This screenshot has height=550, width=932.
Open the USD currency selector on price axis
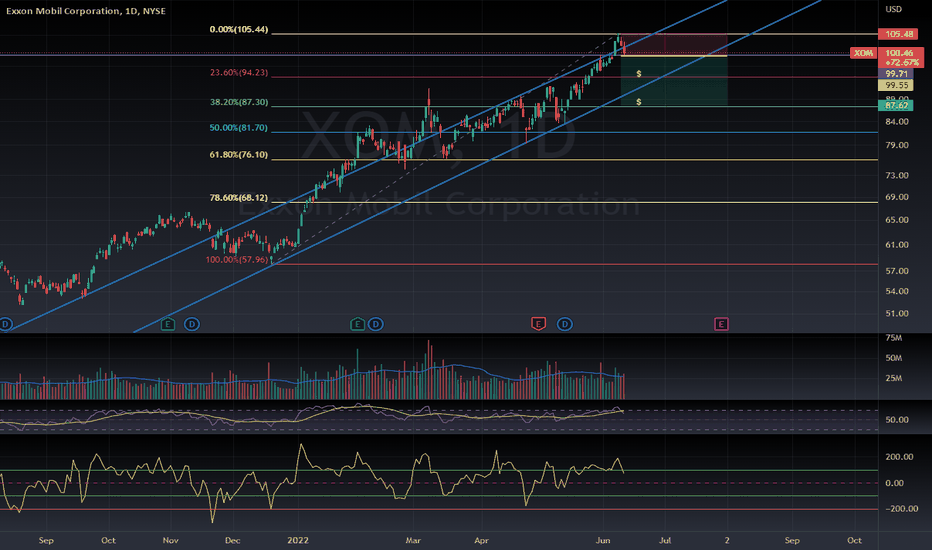(x=893, y=9)
